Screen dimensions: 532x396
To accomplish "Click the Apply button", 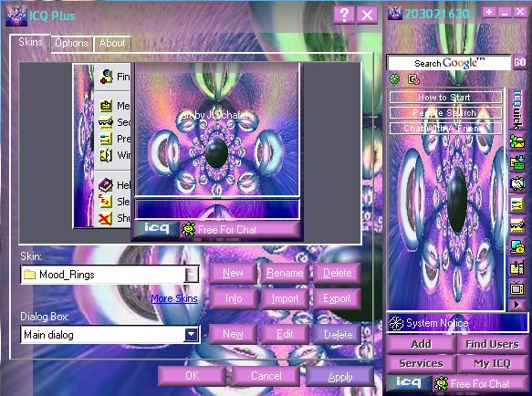I will [x=340, y=377].
